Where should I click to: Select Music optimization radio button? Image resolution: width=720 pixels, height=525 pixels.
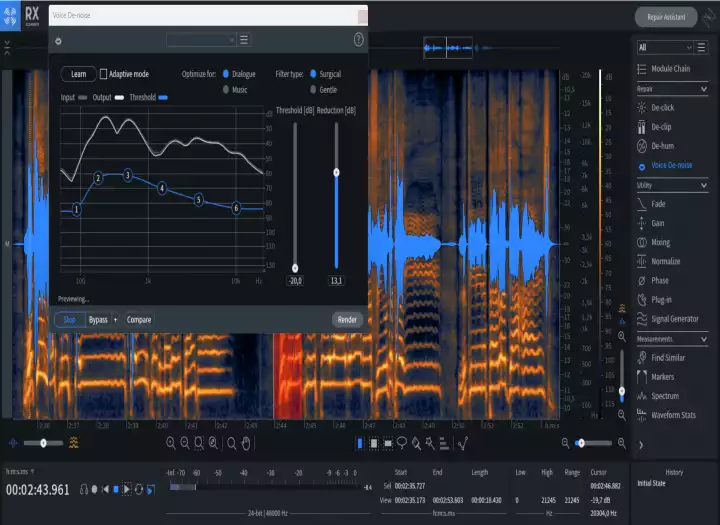(x=227, y=90)
